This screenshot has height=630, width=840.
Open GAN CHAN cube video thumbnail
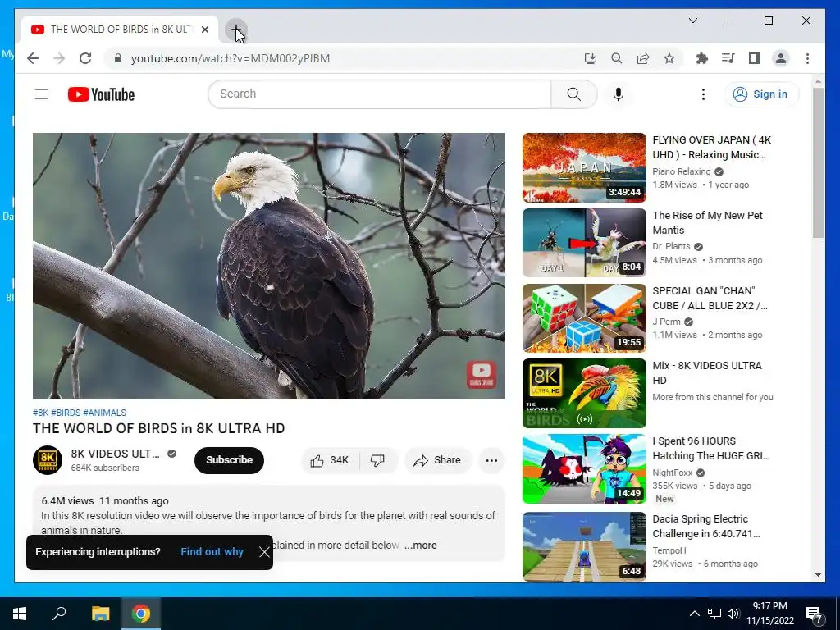click(x=584, y=318)
